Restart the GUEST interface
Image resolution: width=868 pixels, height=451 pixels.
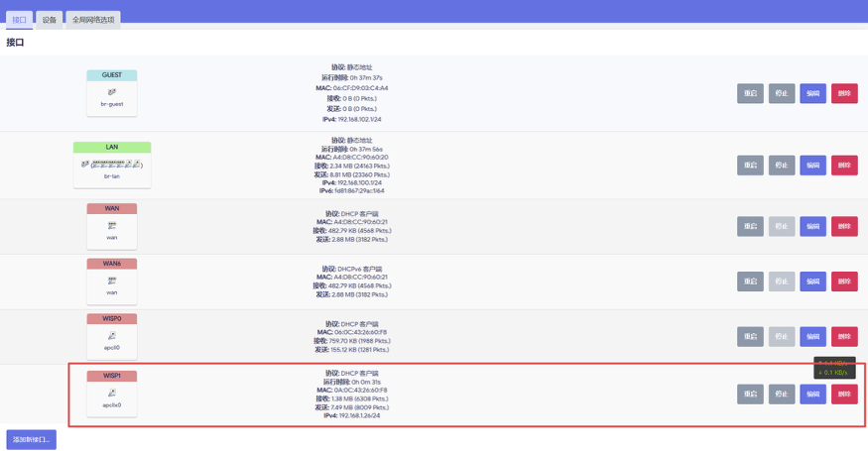[x=750, y=93]
